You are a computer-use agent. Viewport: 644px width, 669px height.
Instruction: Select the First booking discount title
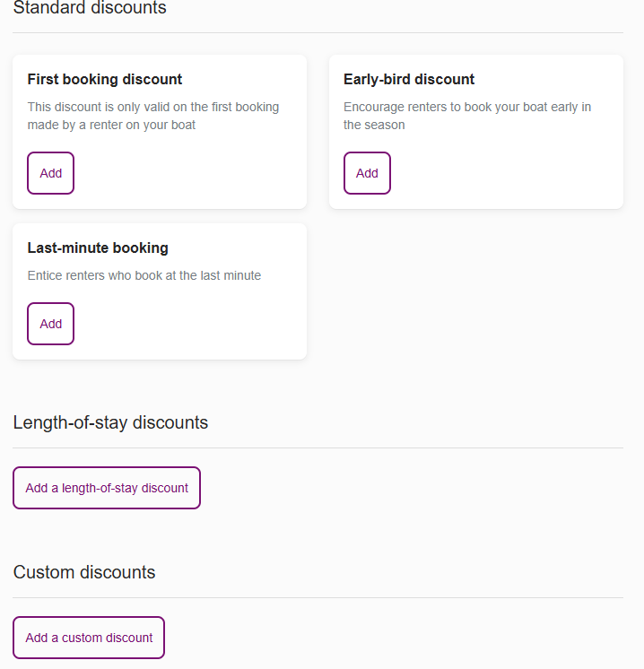tap(105, 79)
